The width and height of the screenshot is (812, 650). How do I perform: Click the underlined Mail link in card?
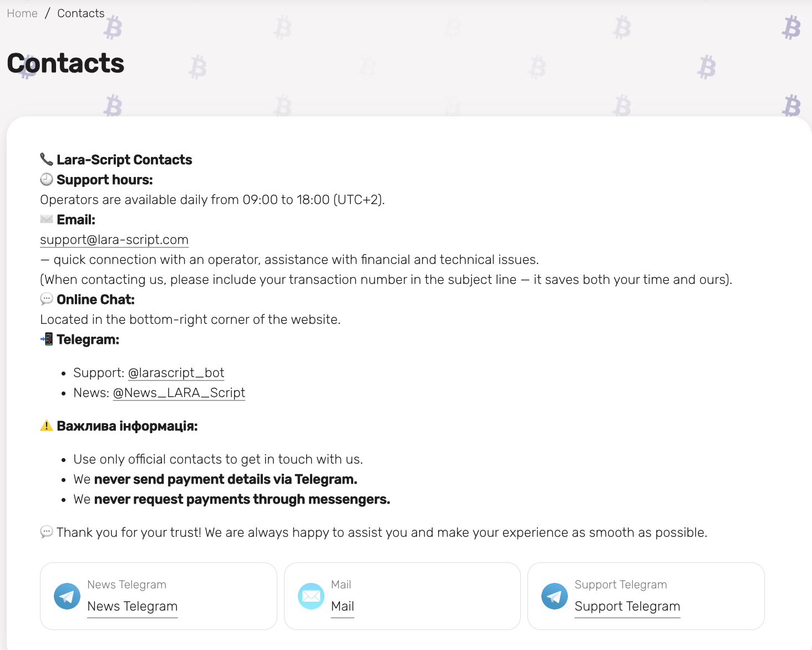coord(342,606)
